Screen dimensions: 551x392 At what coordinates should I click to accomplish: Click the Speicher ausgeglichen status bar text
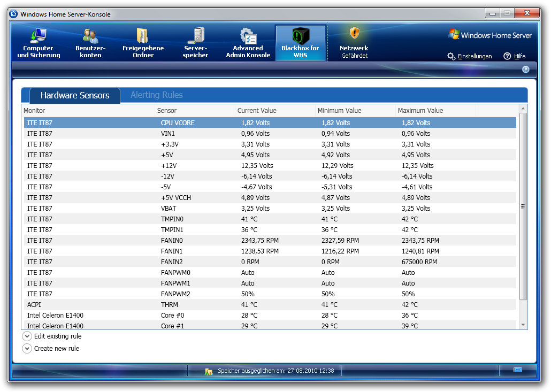276,371
